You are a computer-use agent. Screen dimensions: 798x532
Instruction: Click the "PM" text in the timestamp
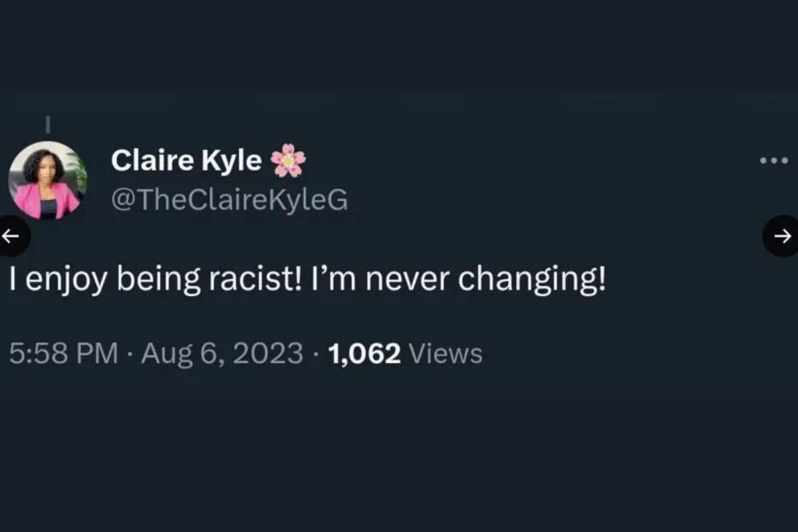[97, 353]
